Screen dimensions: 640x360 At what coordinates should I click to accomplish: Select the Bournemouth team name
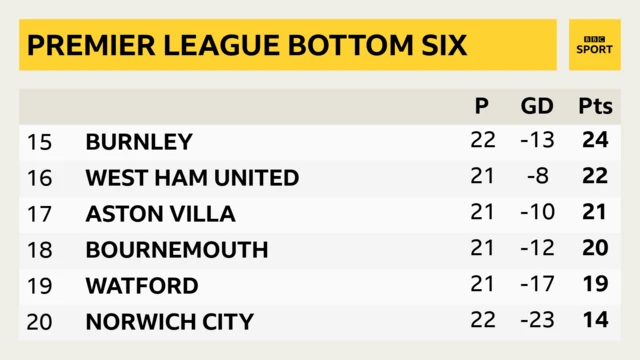[x=177, y=250]
